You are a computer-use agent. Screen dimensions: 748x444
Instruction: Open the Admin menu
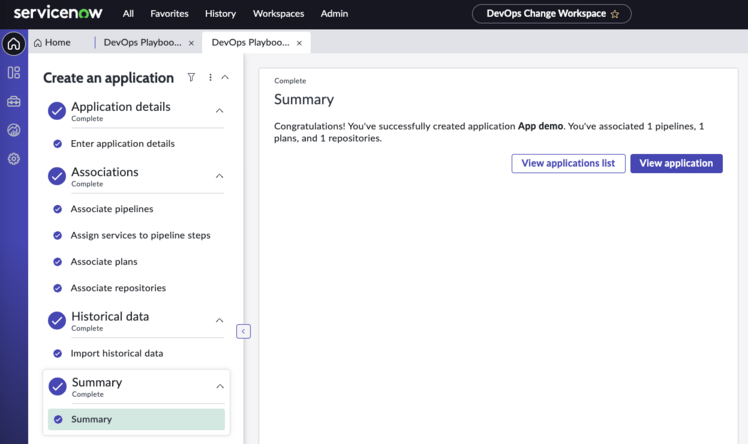click(334, 14)
